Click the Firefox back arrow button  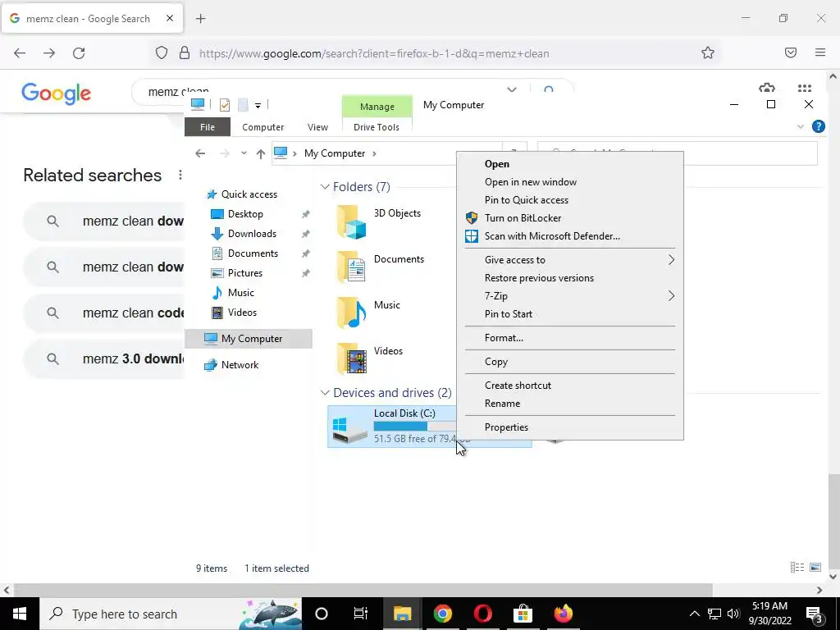click(20, 53)
